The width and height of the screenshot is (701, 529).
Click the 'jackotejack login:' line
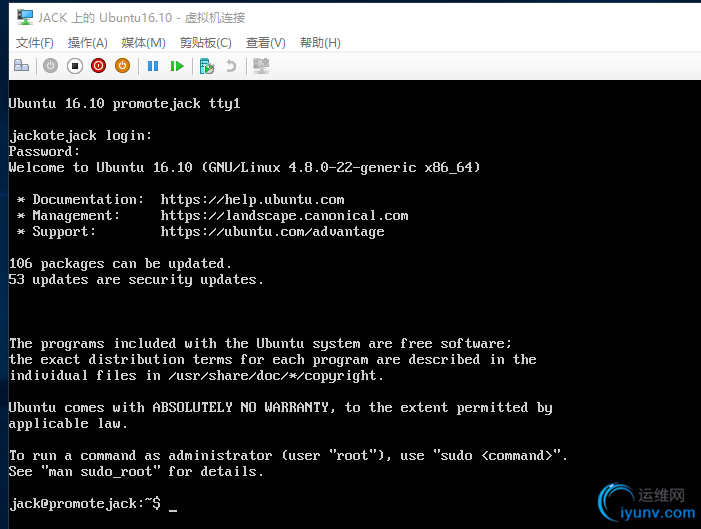81,135
